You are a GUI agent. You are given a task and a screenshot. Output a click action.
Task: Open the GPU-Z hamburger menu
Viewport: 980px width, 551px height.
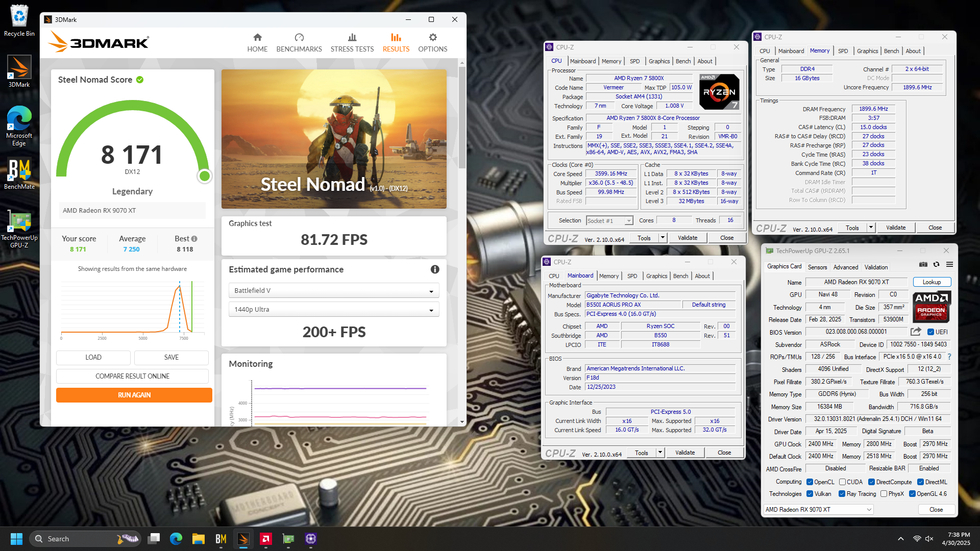[949, 264]
